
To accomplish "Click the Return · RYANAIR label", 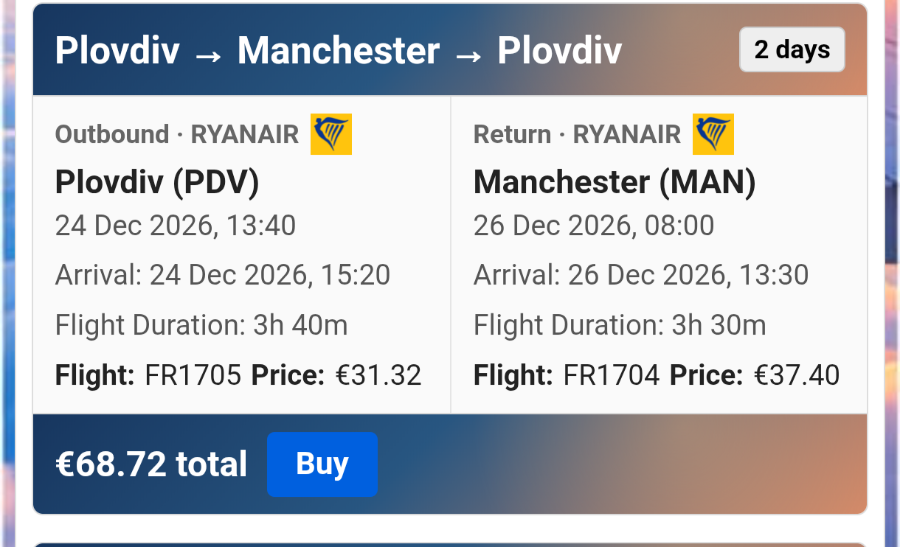I will tap(577, 134).
